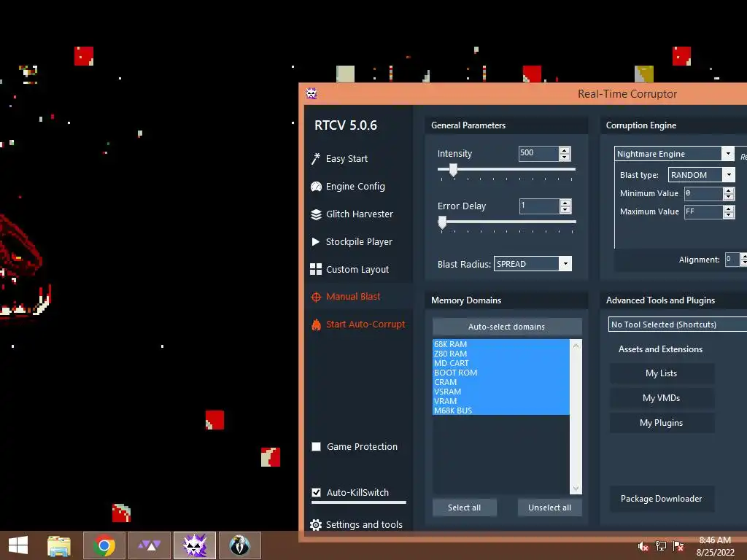The image size is (747, 560).
Task: Open Custom Layout in the sidebar
Action: [x=357, y=269]
